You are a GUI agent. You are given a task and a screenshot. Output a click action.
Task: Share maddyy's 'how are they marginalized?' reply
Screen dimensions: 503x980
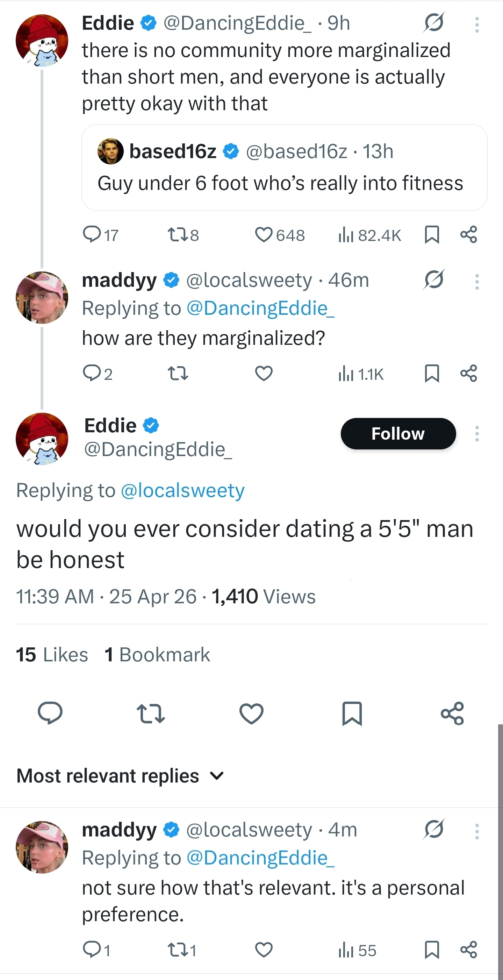click(x=468, y=374)
